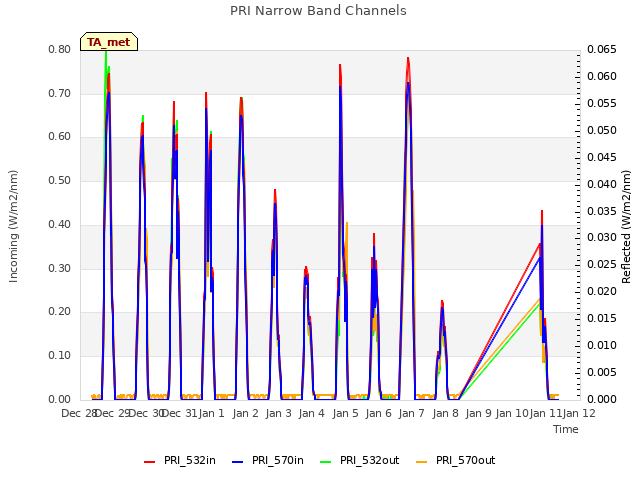The image size is (640, 480).
Task: Click the Jan 12 x-axis tick label
Action: click(579, 413)
